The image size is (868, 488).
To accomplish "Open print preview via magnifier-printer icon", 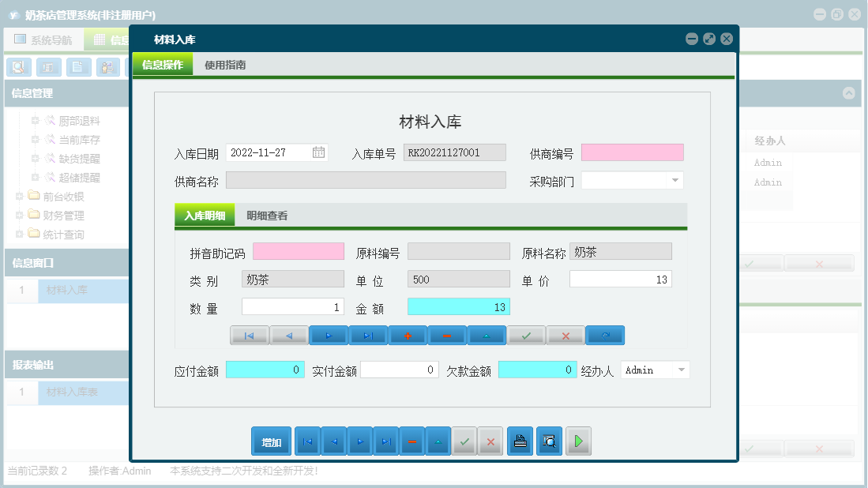I will pyautogui.click(x=548, y=441).
